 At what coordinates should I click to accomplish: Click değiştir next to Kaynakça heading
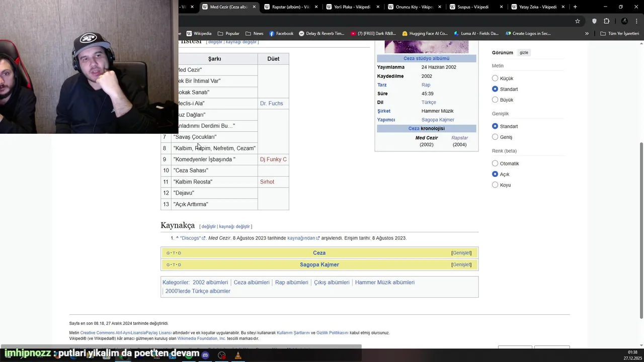click(x=208, y=227)
